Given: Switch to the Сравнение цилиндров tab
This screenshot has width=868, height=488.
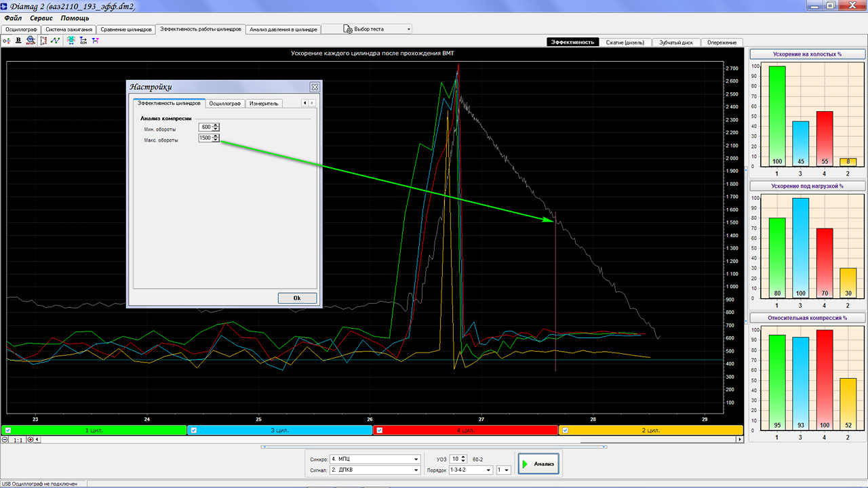Looking at the screenshot, I should [126, 29].
